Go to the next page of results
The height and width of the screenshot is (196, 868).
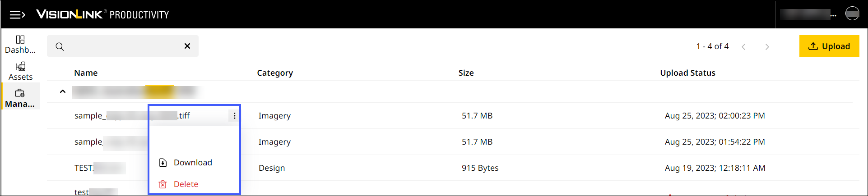pos(767,47)
